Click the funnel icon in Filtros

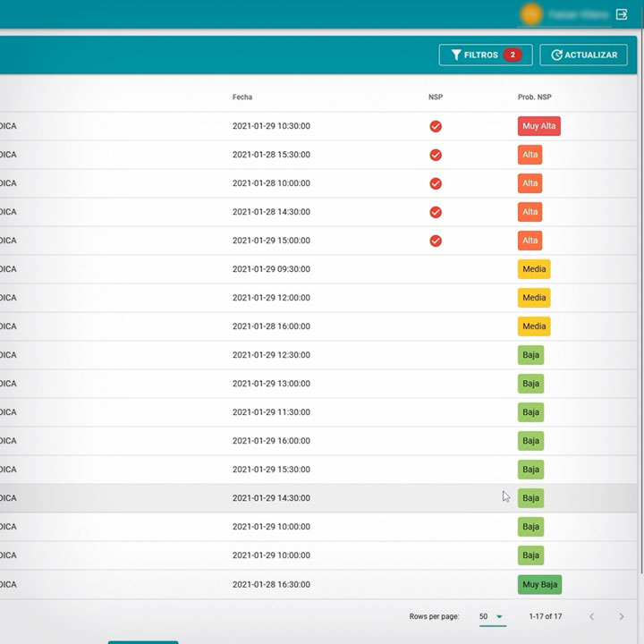coord(456,55)
